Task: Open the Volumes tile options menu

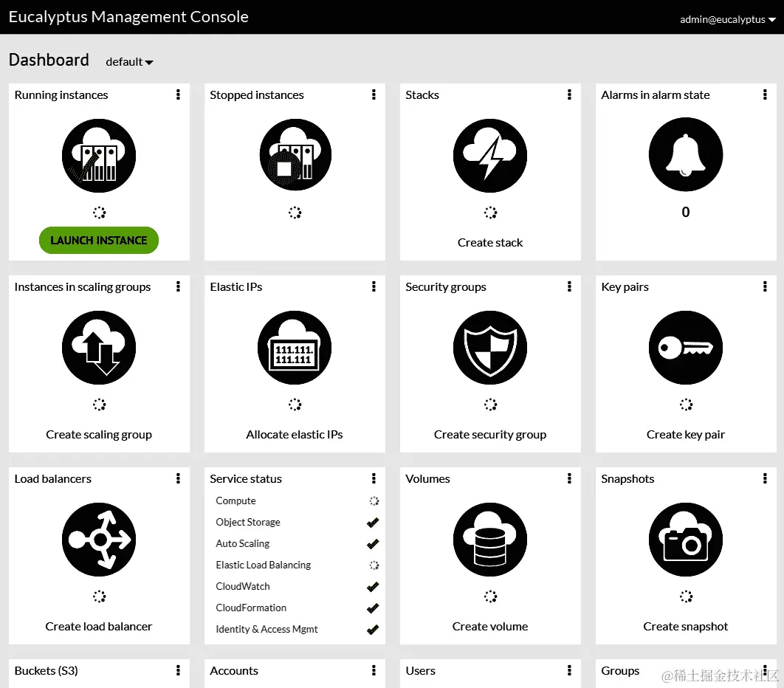Action: [569, 478]
